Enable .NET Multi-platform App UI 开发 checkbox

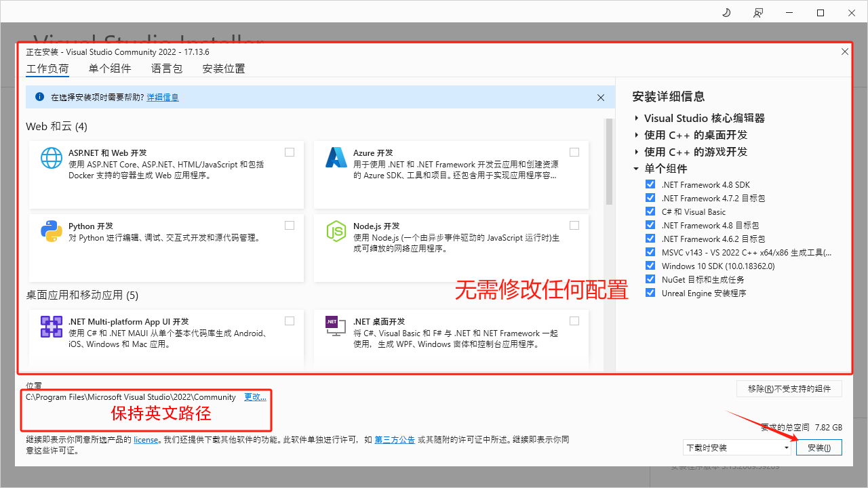pos(290,321)
